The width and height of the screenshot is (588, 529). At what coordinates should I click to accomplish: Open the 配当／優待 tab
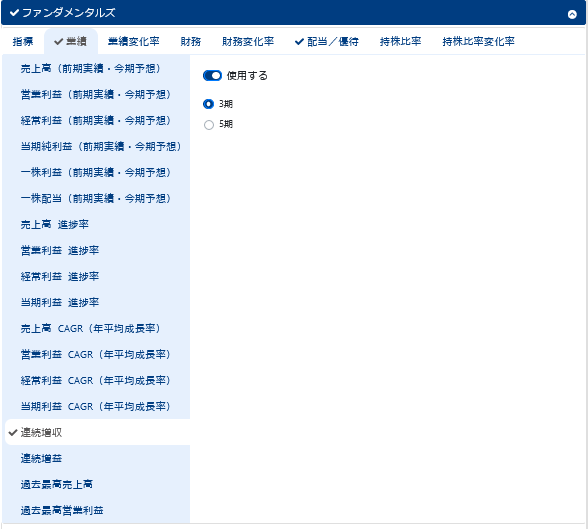click(327, 41)
